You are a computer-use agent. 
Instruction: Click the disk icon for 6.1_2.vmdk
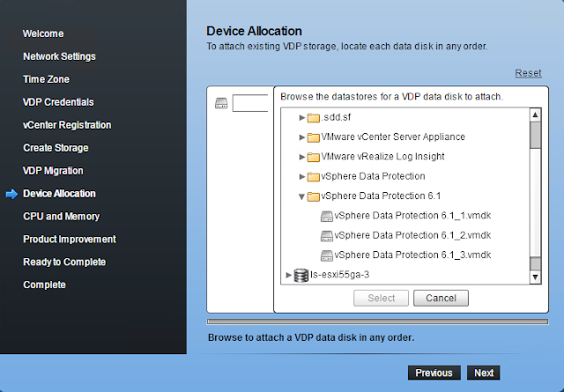[327, 236]
